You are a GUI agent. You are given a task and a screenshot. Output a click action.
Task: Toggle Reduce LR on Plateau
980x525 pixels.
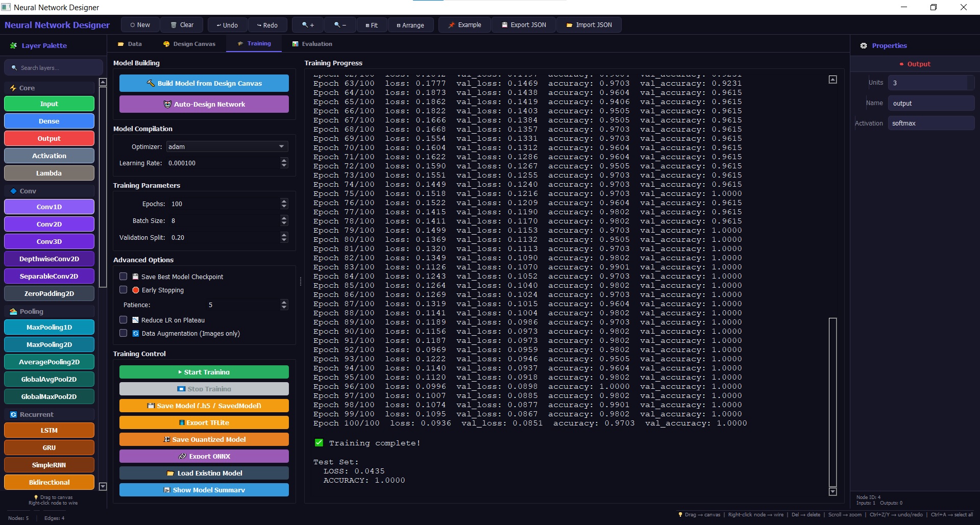click(x=123, y=320)
